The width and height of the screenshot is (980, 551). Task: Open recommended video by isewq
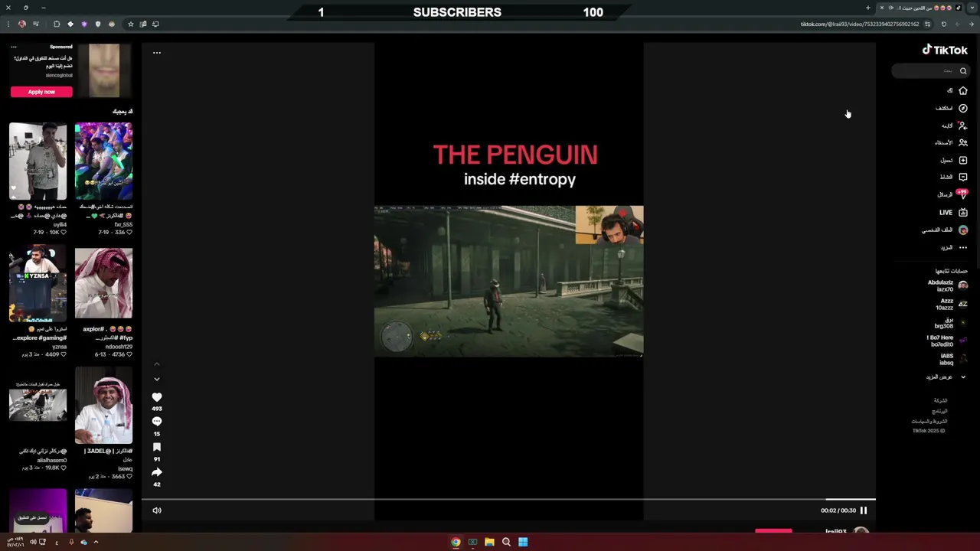point(103,406)
